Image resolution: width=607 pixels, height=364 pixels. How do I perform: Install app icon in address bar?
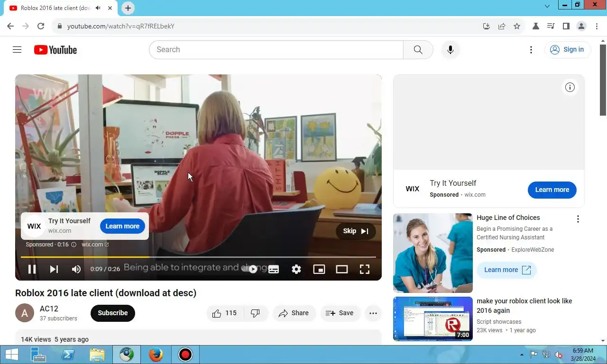(x=487, y=26)
